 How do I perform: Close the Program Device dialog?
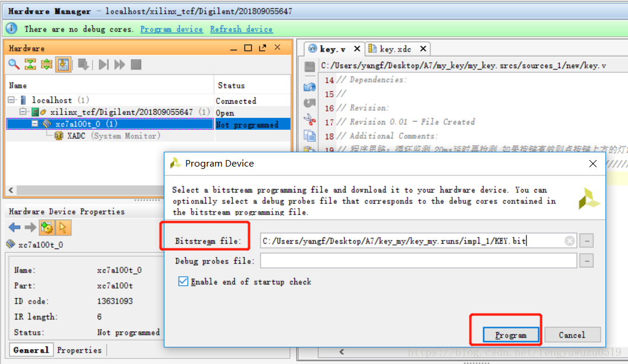[x=593, y=164]
